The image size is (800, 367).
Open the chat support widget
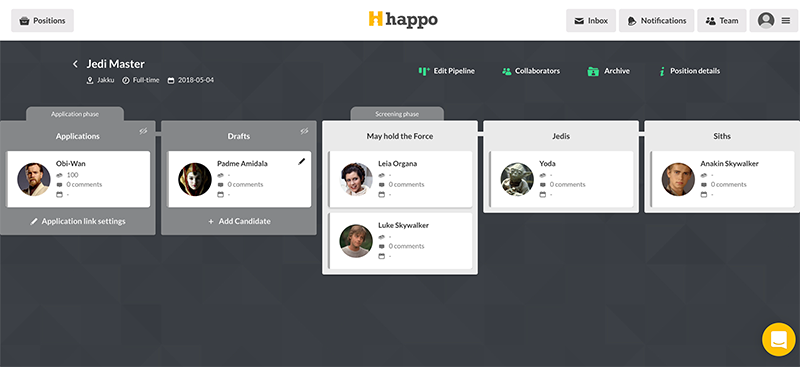pyautogui.click(x=779, y=339)
